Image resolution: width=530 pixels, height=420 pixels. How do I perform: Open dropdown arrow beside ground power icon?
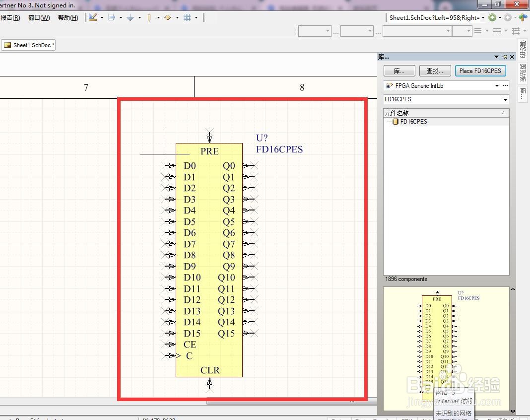[139, 17]
